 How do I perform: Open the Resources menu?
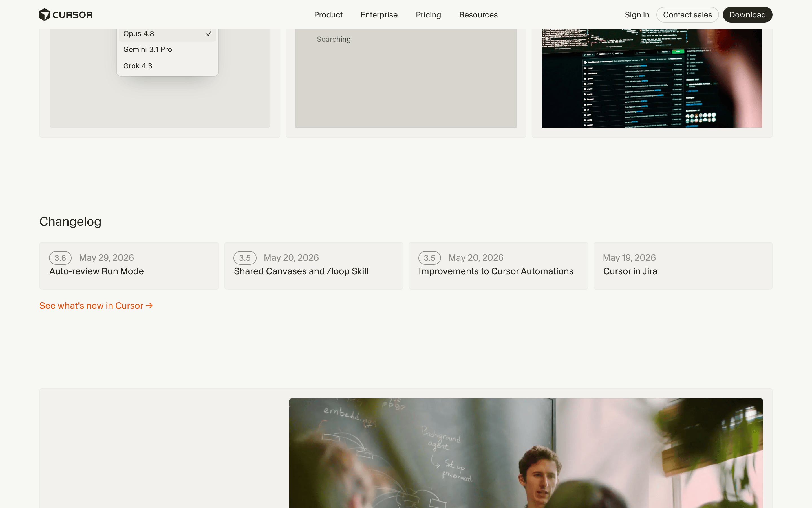tap(478, 15)
